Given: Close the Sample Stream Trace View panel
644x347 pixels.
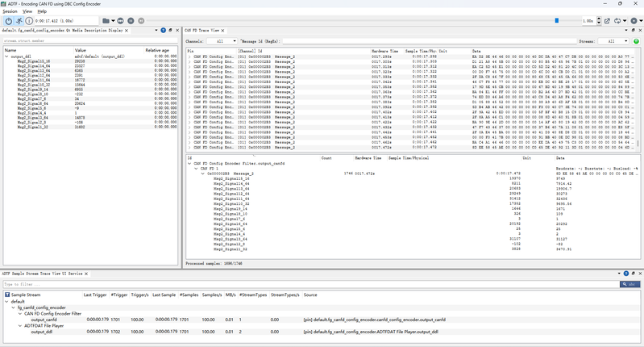Looking at the screenshot, I should point(640,274).
